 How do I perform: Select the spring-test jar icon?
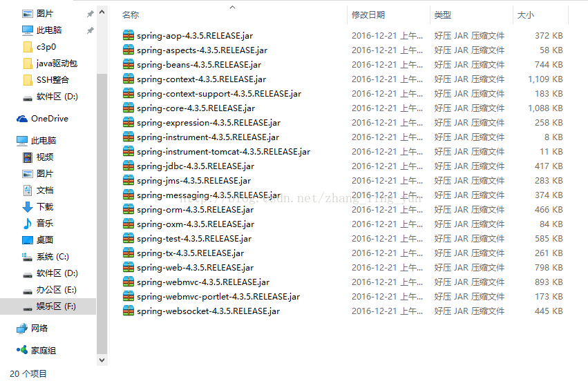point(129,238)
